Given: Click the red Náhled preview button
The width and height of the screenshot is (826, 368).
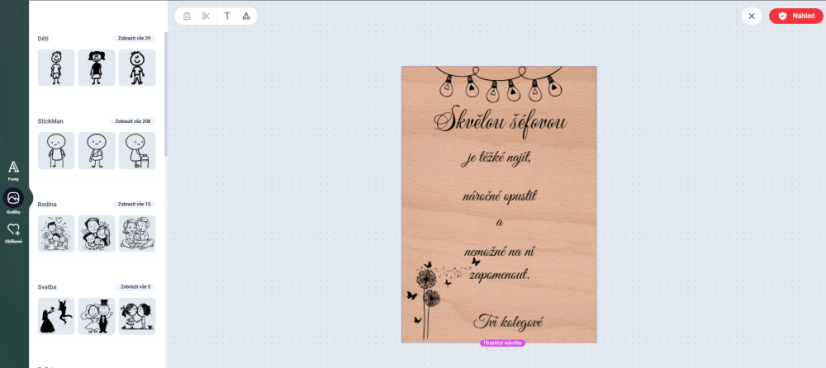Looking at the screenshot, I should [796, 16].
